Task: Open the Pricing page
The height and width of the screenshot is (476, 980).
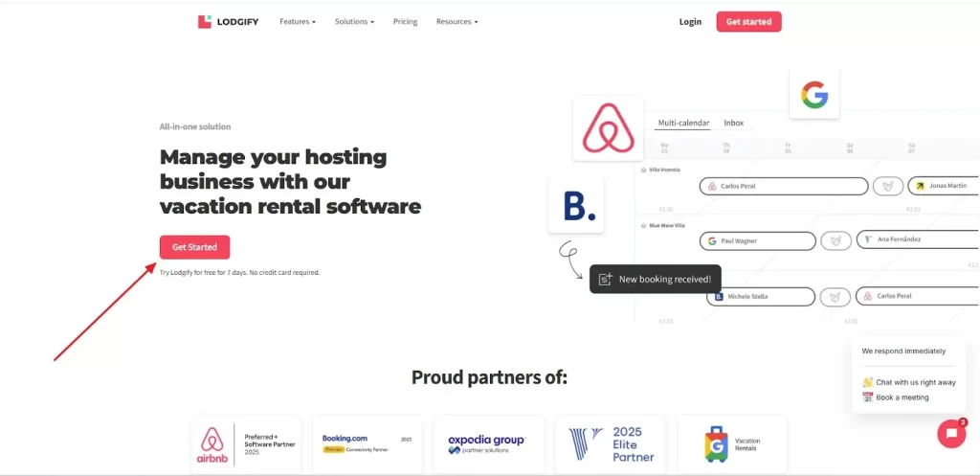Action: 405,21
